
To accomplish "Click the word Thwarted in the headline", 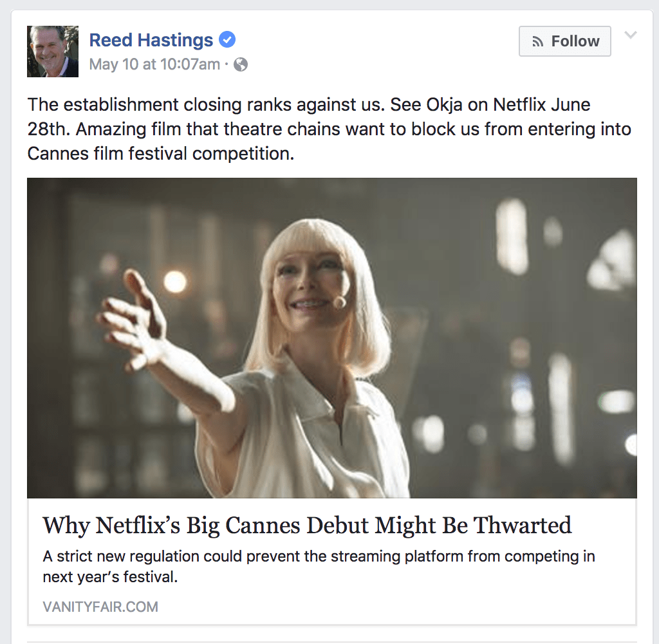I will tap(523, 525).
